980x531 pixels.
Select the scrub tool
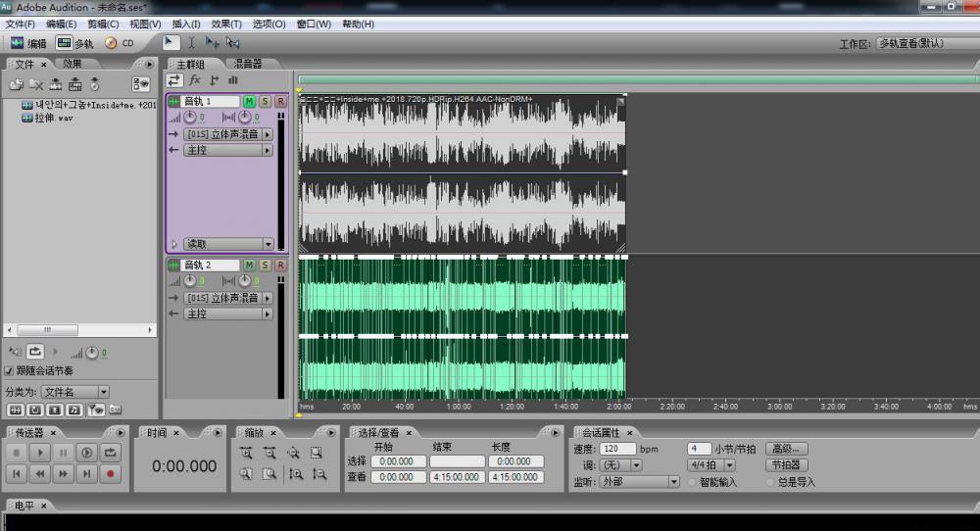point(233,42)
